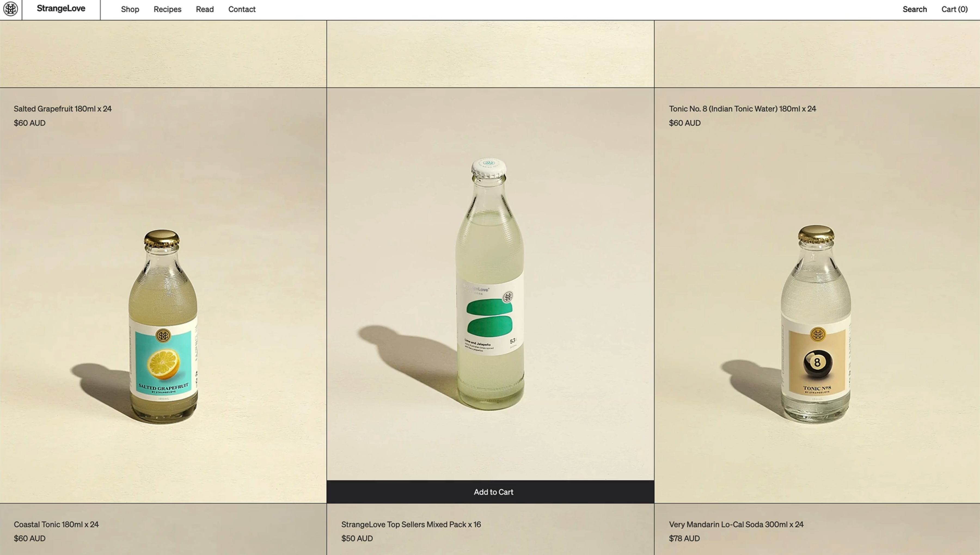Open Very Mandarin Lo-Cal Soda product

[736, 525]
